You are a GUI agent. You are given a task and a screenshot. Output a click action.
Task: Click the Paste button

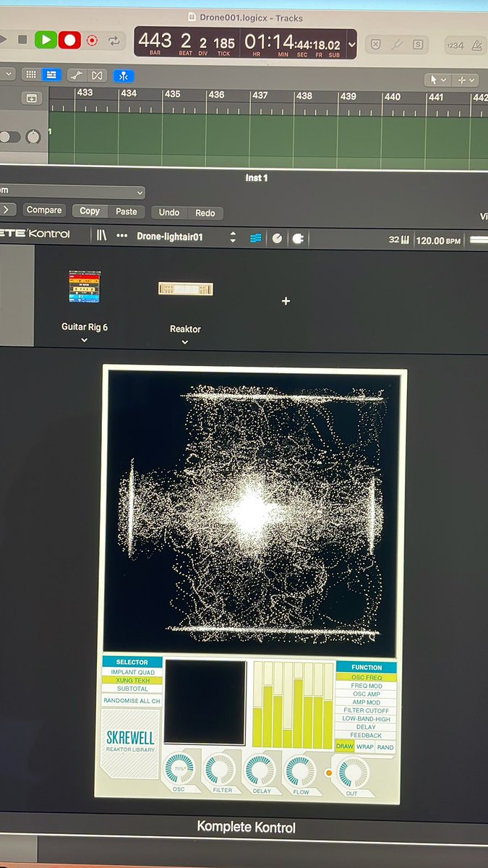point(126,211)
